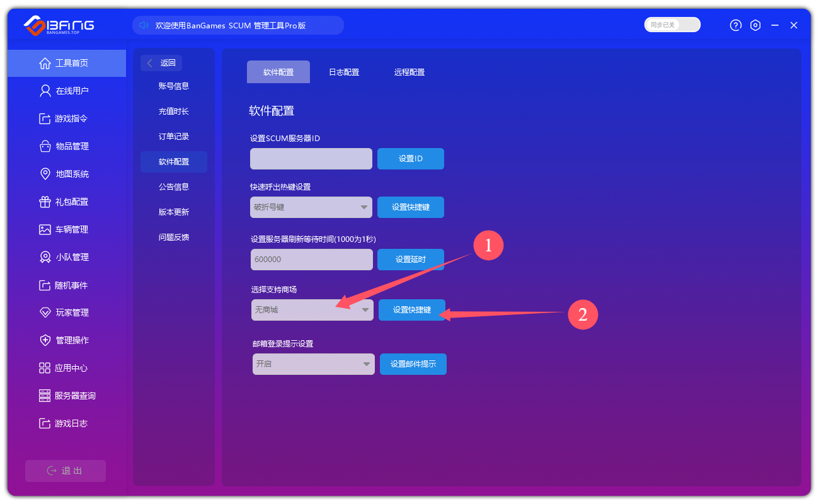Open the 破折号键 hotkey dropdown
The height and width of the screenshot is (504, 819).
click(311, 207)
